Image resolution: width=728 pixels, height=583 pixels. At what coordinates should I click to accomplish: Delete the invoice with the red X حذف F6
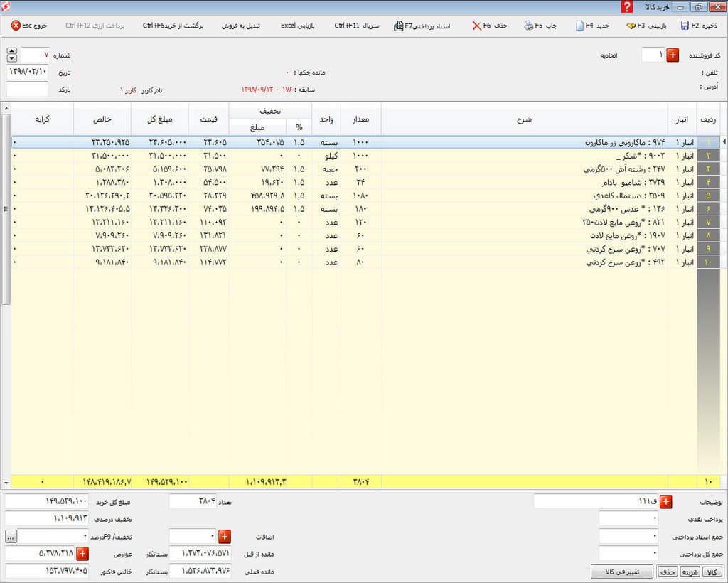(477, 26)
